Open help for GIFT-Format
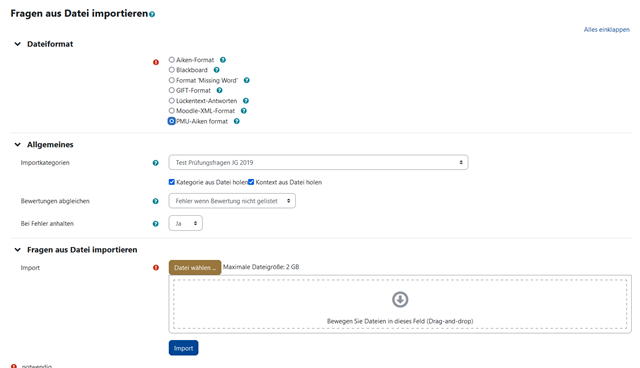640x368 pixels. [x=220, y=91]
